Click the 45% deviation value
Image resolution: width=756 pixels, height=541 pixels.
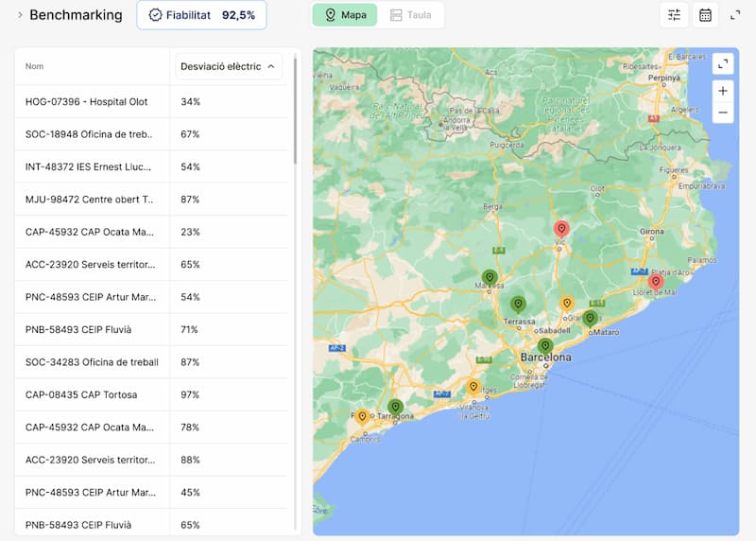click(190, 493)
